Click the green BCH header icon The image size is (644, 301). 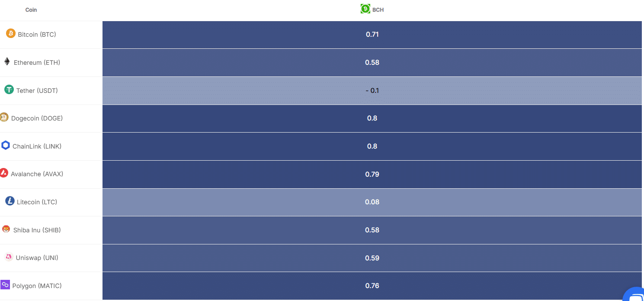pos(365,9)
